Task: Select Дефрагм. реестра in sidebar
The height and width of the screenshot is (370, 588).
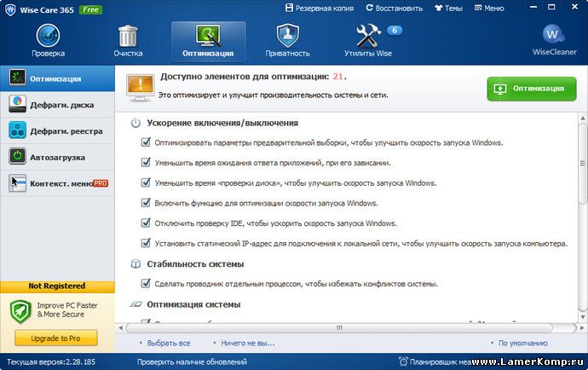Action: (57, 131)
